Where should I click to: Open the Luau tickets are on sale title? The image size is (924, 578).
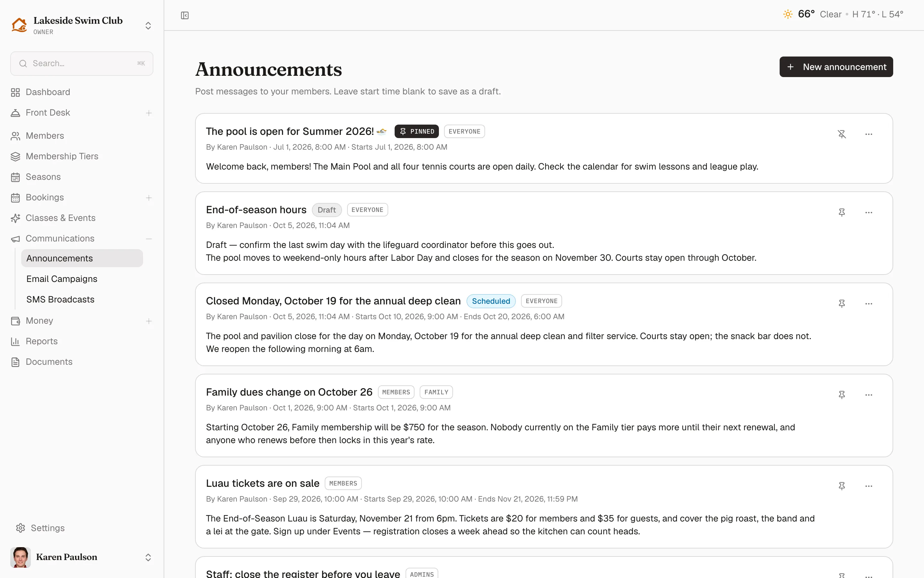point(262,484)
